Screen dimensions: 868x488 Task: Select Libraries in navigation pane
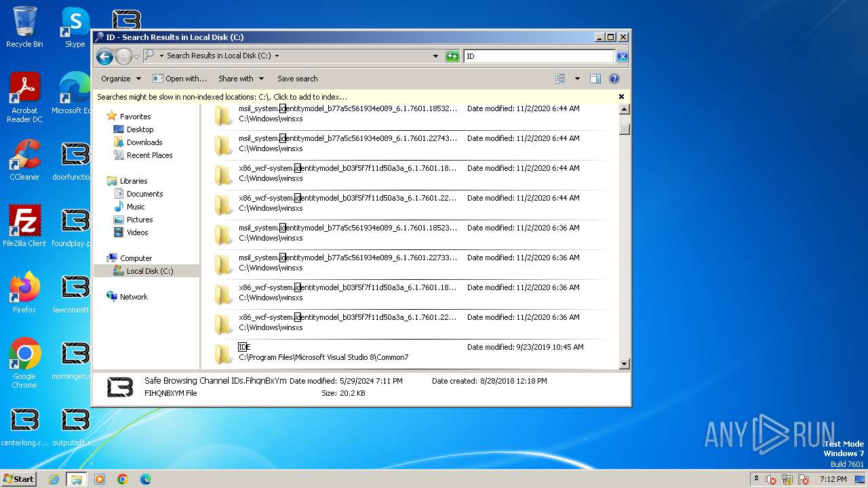pos(133,181)
